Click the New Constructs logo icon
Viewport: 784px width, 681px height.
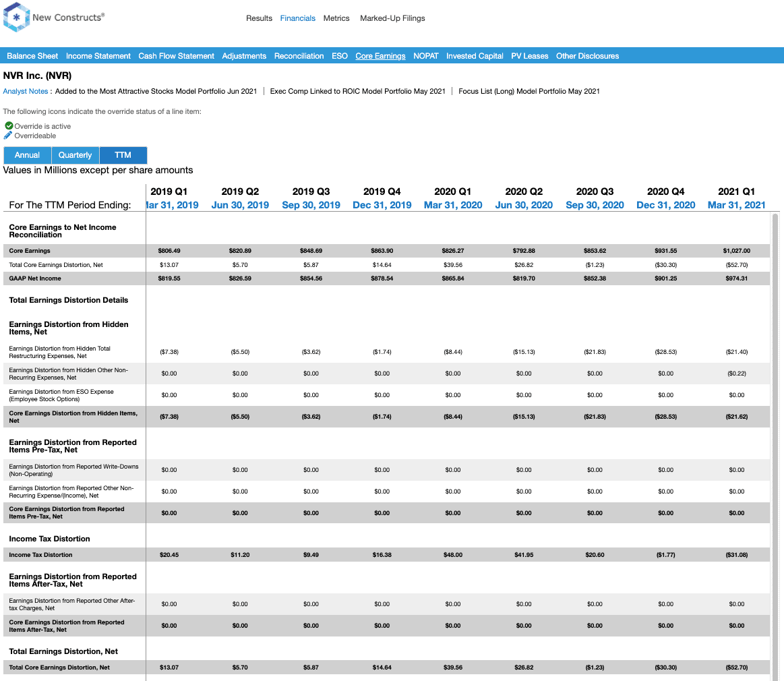(16, 18)
